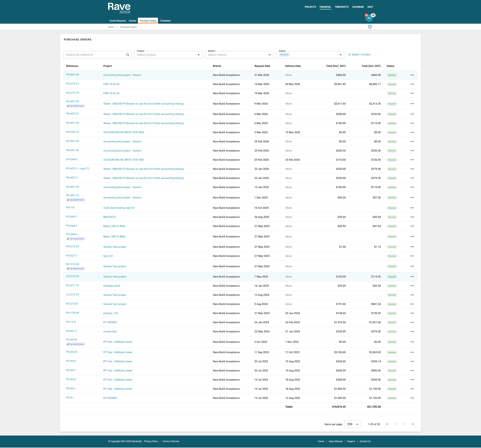Image resolution: width=481 pixels, height=448 pixels.
Task: Open the three-dot menu for PO-441-43
Action: coord(412,75)
